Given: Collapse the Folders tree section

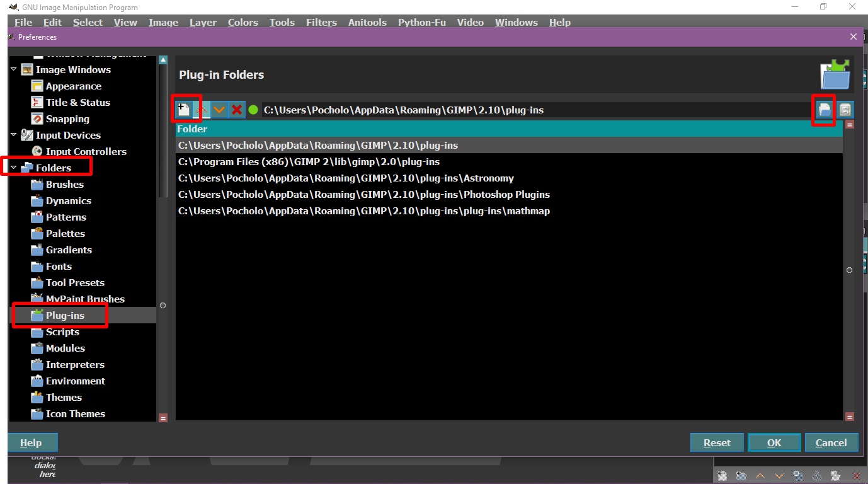Looking at the screenshot, I should (14, 168).
